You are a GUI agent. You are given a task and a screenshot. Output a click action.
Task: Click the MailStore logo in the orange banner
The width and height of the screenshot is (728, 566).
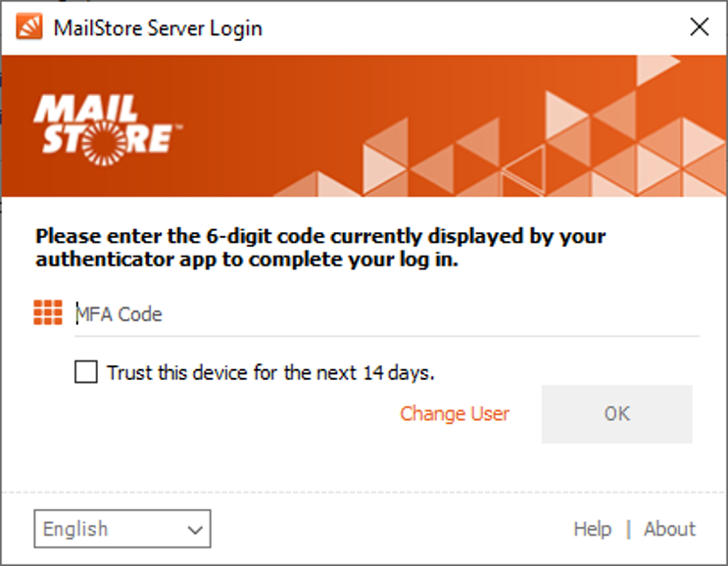(x=103, y=124)
